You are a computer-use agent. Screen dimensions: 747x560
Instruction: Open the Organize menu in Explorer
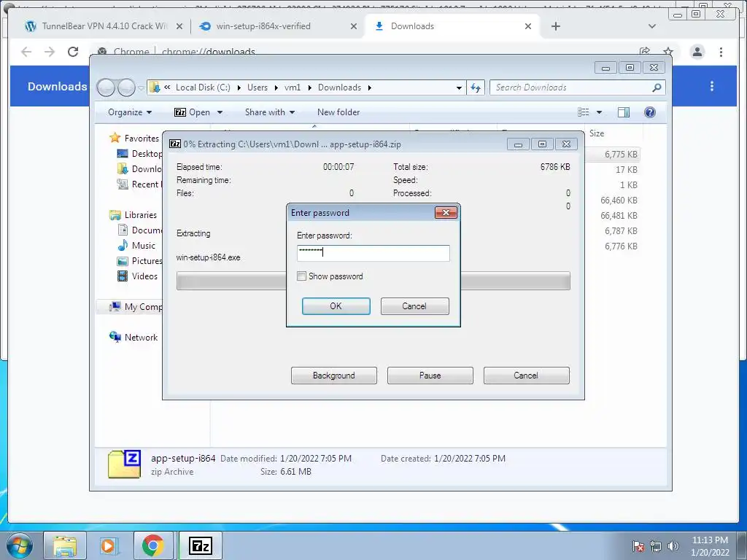pos(130,112)
